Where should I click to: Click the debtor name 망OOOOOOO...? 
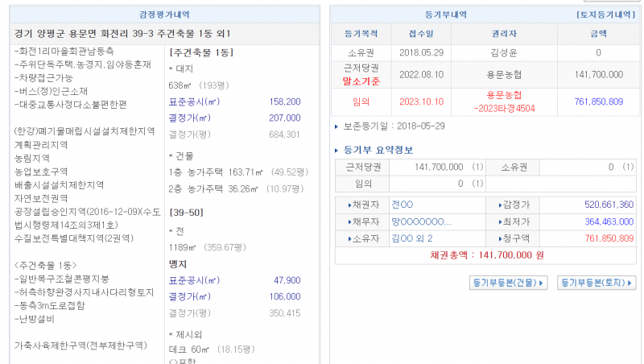(x=421, y=221)
